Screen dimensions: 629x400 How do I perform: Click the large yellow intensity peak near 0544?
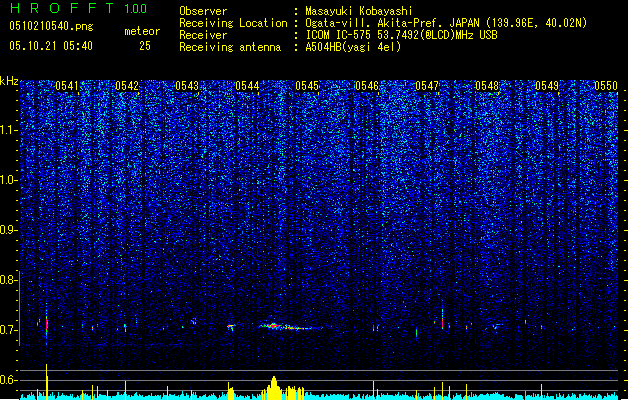click(274, 388)
